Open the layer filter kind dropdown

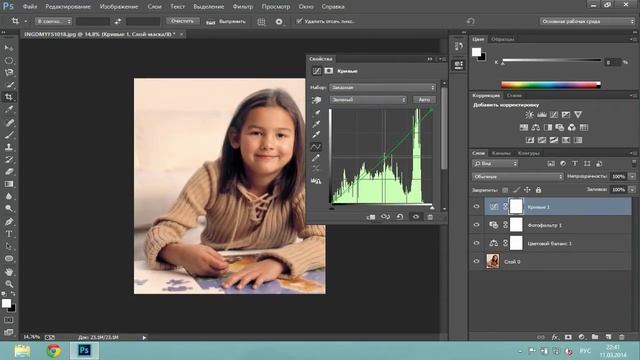click(495, 164)
